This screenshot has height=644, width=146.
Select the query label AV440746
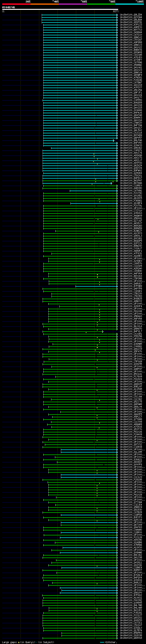[x=8, y=7]
